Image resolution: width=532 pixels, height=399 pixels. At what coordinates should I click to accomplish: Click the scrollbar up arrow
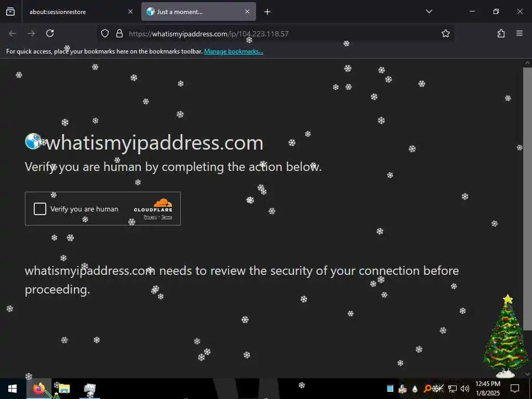[527, 63]
